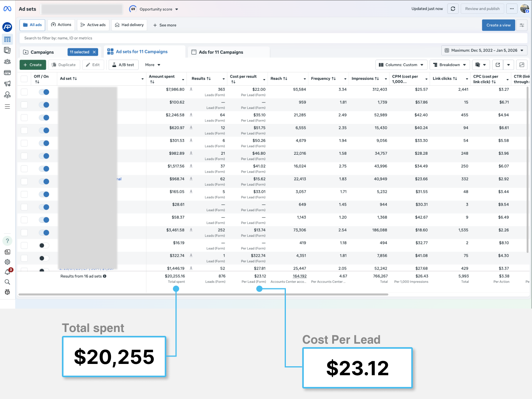
Task: Open the Audiences people icon in sidebar
Action: coord(7,62)
